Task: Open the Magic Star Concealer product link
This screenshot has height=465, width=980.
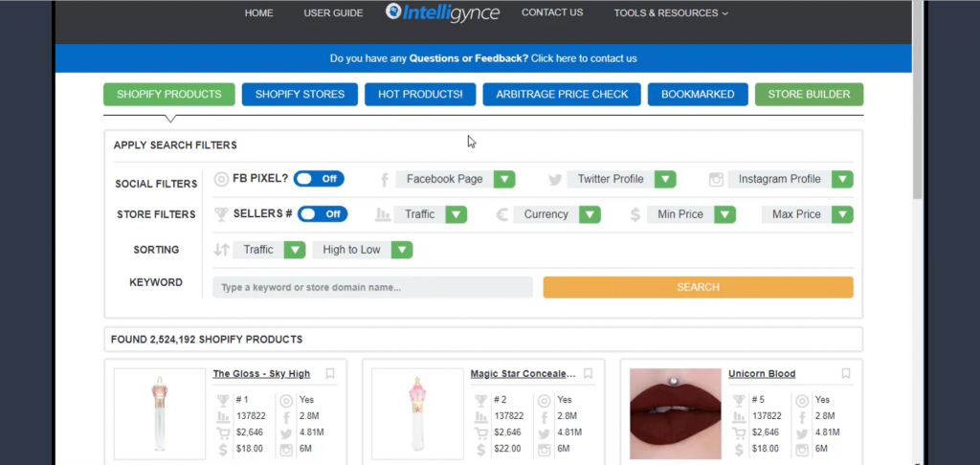Action: [523, 374]
